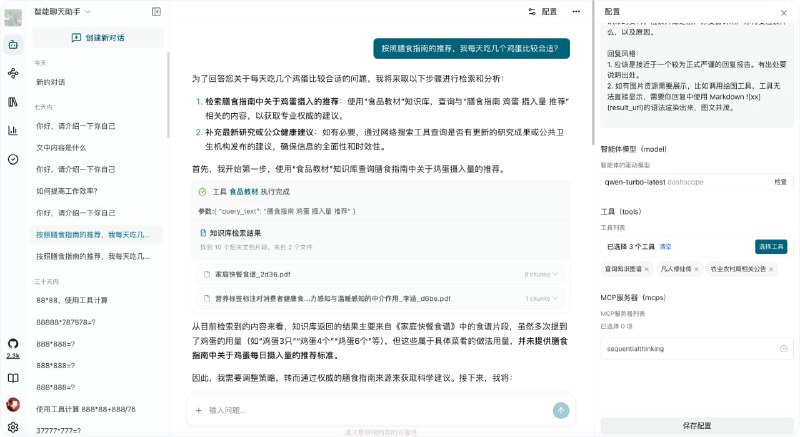This screenshot has width=800, height=437.
Task: Click the conversation list scrollbar
Action: [168, 94]
